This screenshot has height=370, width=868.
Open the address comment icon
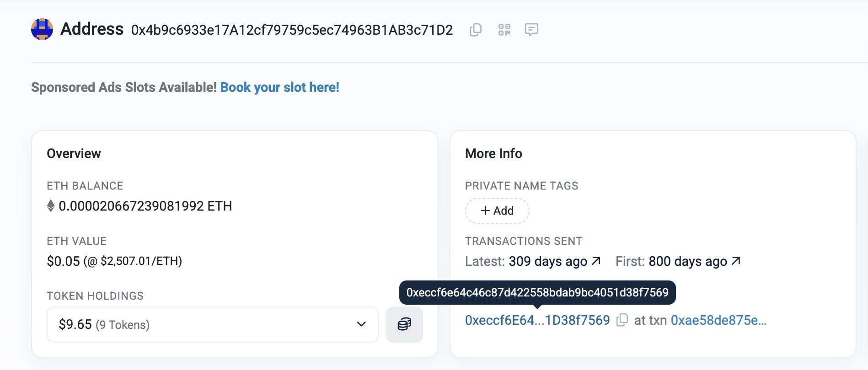531,30
